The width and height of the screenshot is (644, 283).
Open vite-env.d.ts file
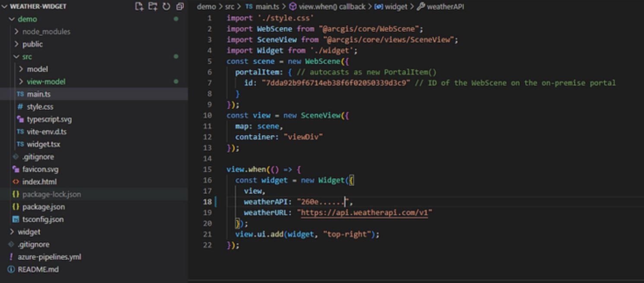coord(46,132)
